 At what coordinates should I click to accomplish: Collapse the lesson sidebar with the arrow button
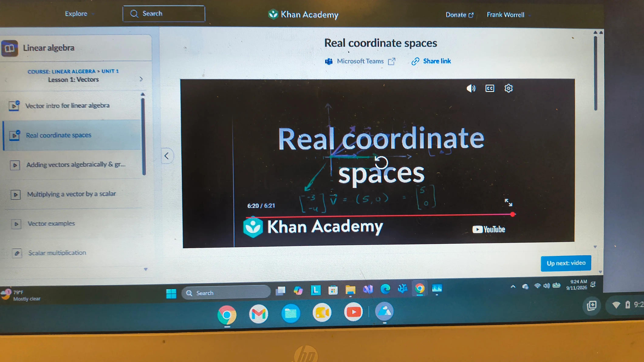[x=167, y=156]
